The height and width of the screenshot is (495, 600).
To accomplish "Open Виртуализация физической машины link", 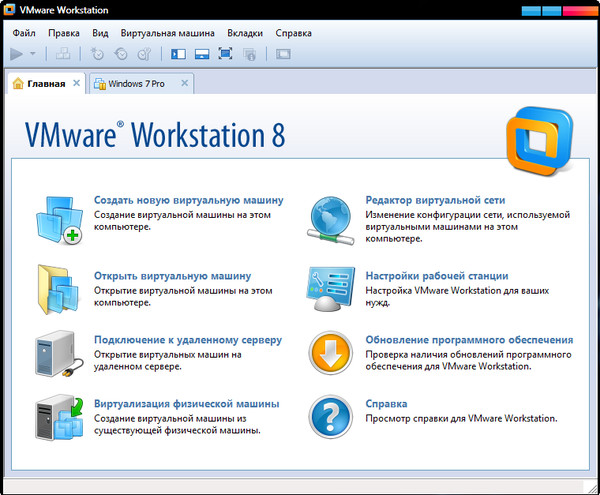I will coord(187,404).
